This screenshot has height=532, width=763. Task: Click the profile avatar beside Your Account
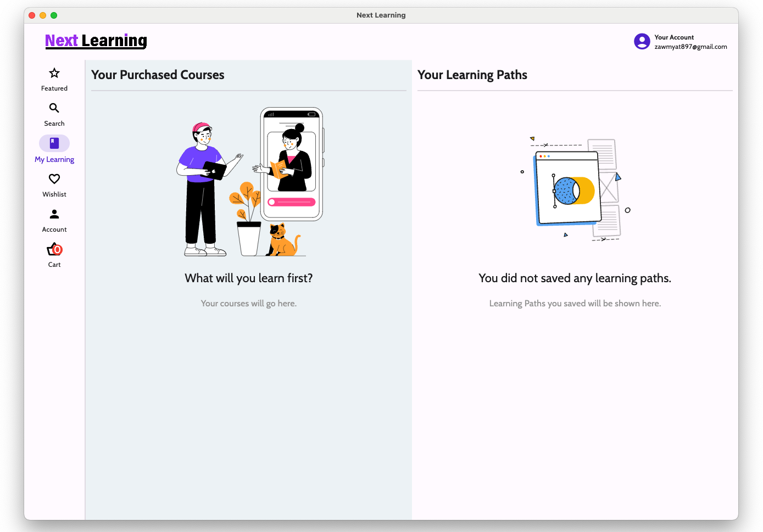coord(642,42)
